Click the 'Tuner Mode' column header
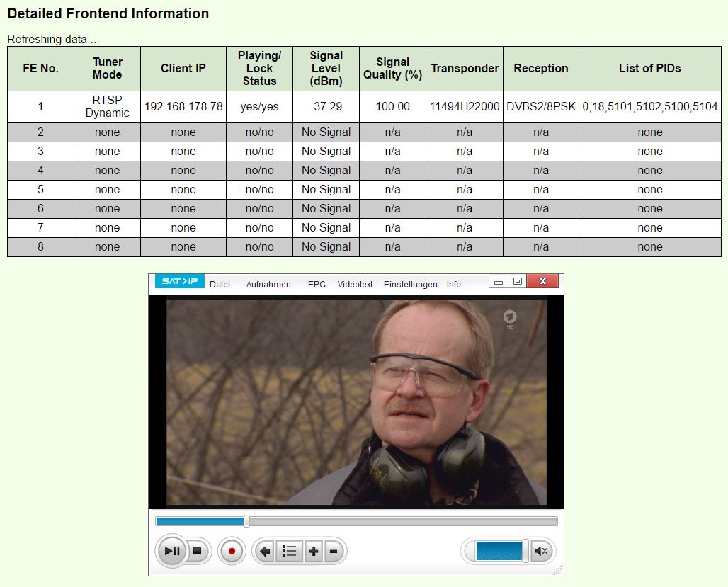 click(107, 68)
